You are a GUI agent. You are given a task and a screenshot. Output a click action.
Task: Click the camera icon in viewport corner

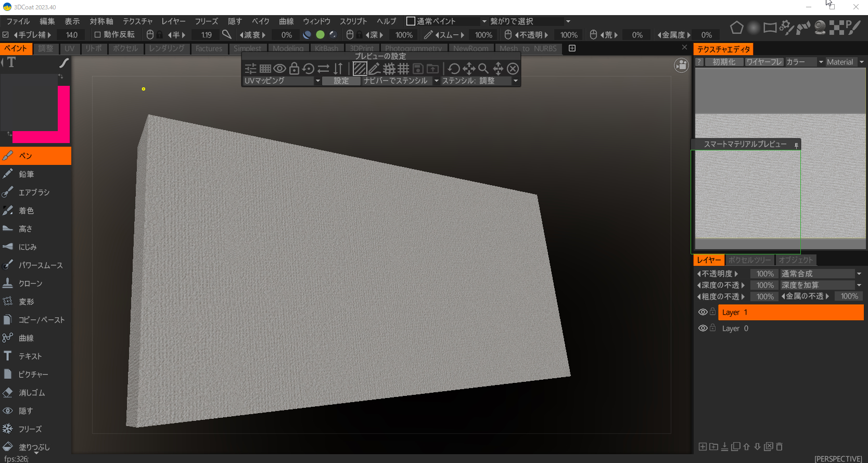click(x=681, y=66)
